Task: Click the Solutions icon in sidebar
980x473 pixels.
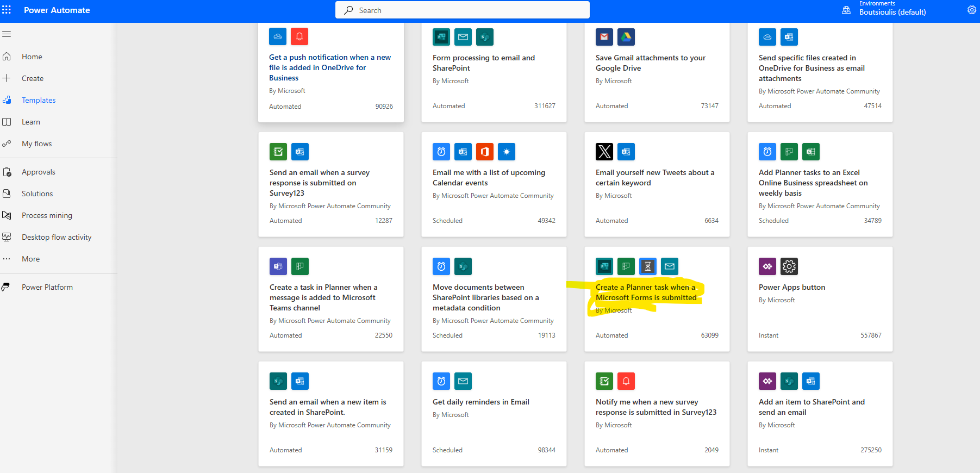Action: click(x=7, y=194)
